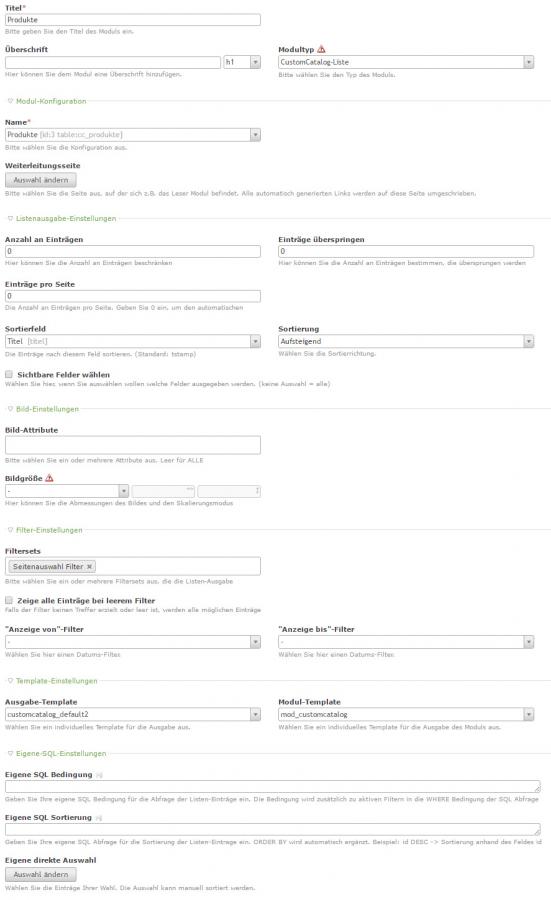Check Zeige alle Einträge bei leerem Filter
551x900 pixels.
[x=9, y=600]
